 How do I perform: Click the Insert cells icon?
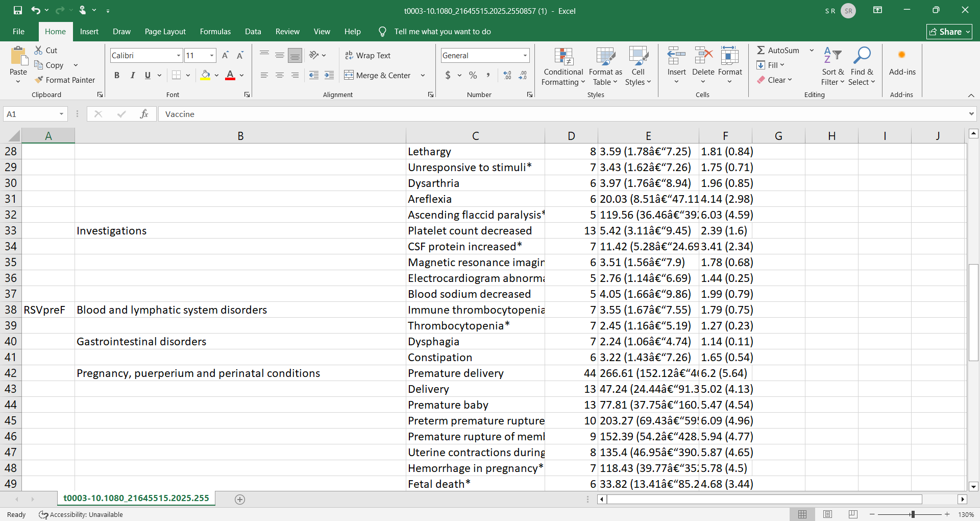point(676,55)
